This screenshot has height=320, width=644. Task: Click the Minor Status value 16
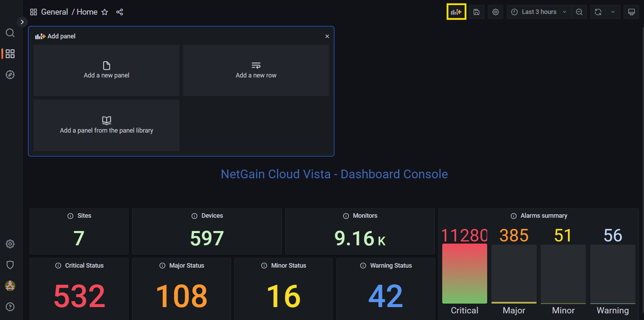click(x=284, y=296)
